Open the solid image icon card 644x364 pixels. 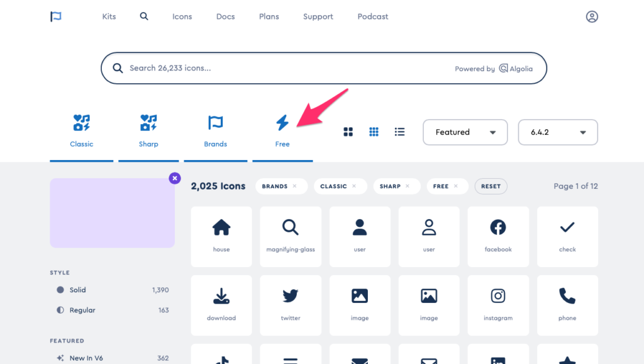[360, 305]
